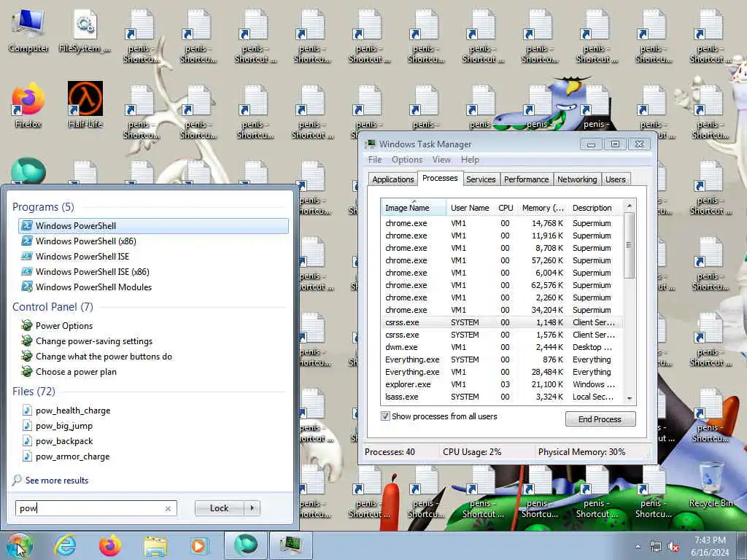Select the Half-Life desktop shortcut
The width and height of the screenshot is (747, 560).
(x=85, y=105)
